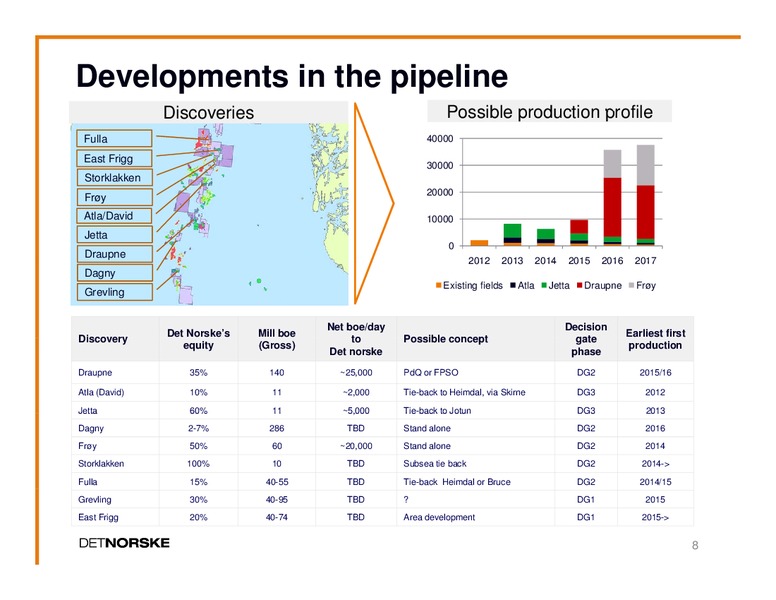Click the DETNORSKE logo
The height and width of the screenshot is (600, 776).
(124, 543)
